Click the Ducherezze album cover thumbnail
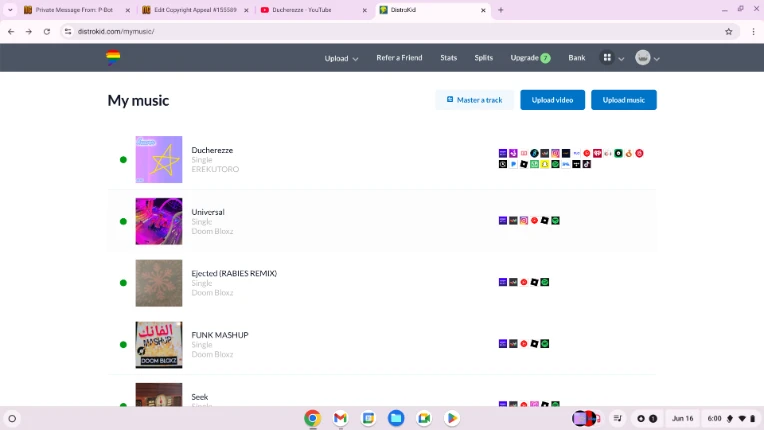 tap(159, 159)
